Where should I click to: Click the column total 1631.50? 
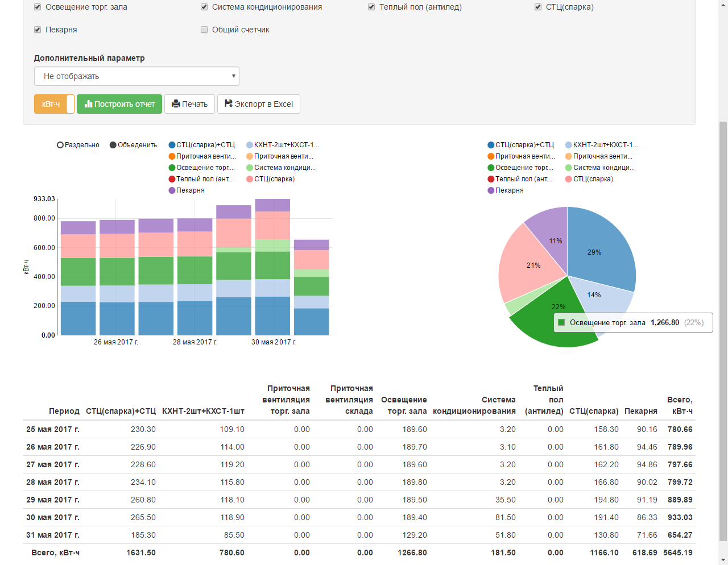tap(141, 552)
